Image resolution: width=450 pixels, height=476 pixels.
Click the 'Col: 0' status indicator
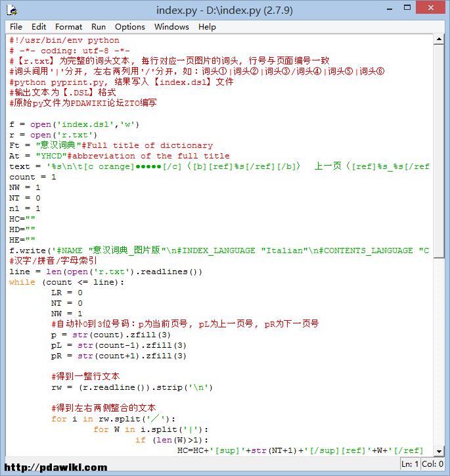[x=432, y=464]
